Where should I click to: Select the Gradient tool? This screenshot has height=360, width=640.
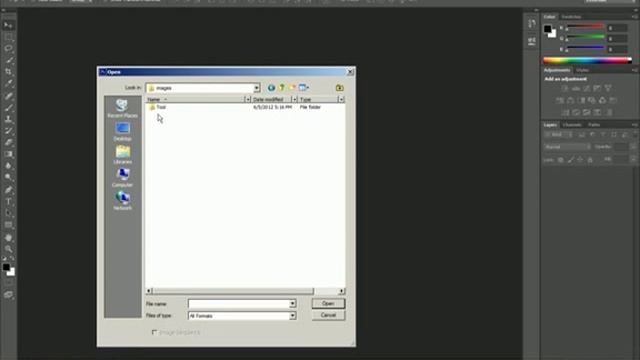[x=8, y=154]
